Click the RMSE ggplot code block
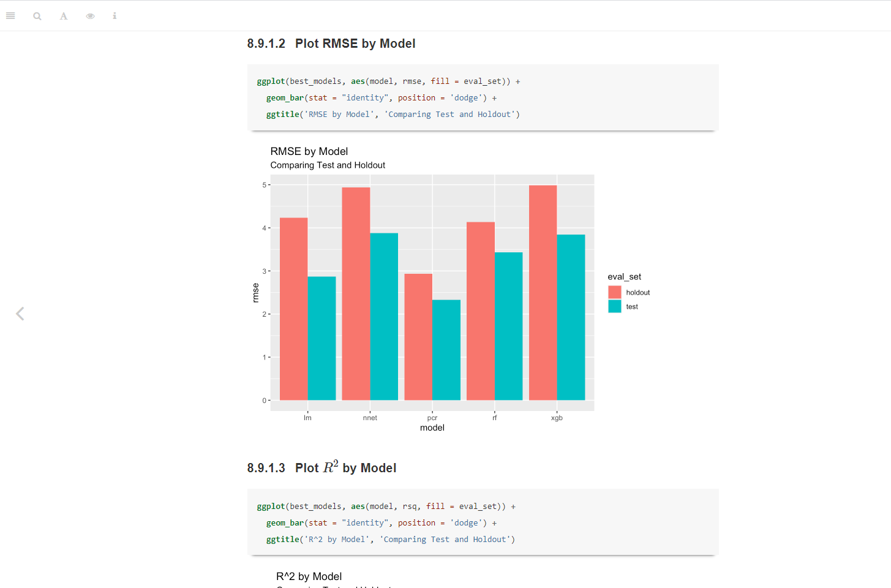The width and height of the screenshot is (891, 588). click(x=483, y=97)
